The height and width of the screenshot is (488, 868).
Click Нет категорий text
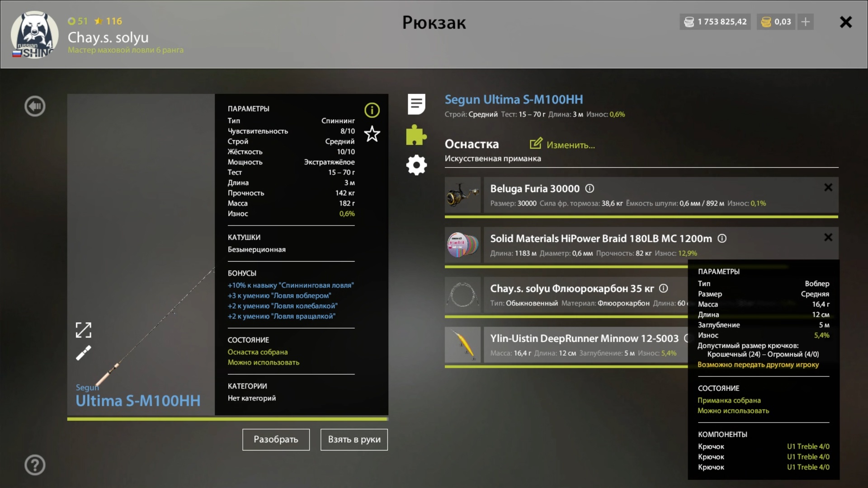(x=251, y=398)
